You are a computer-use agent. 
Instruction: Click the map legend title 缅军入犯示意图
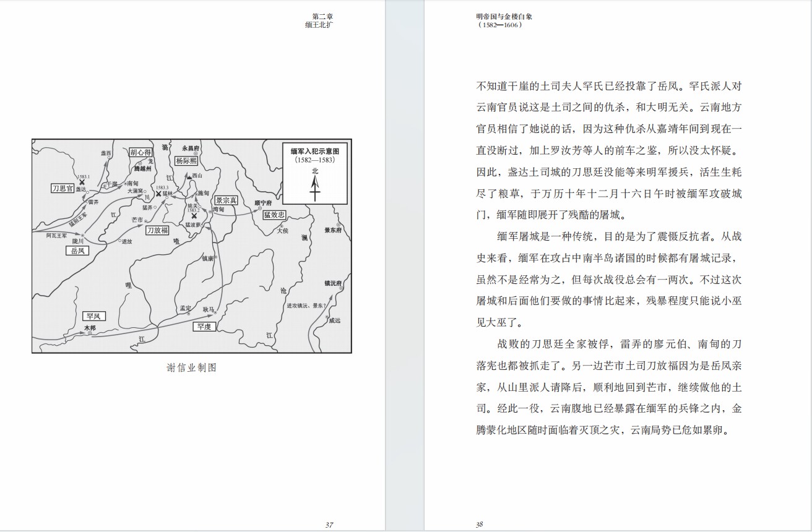point(315,150)
